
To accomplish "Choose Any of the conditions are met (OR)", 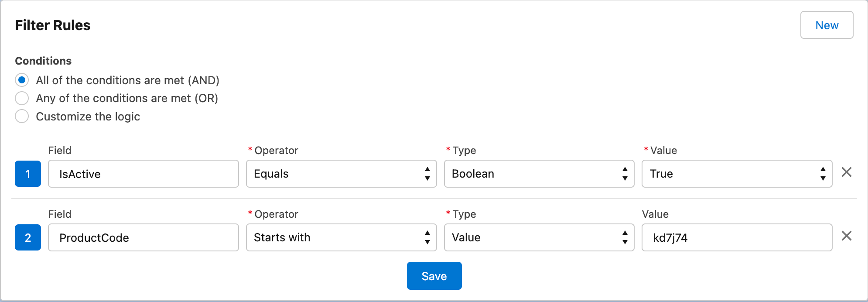I will pyautogui.click(x=22, y=98).
